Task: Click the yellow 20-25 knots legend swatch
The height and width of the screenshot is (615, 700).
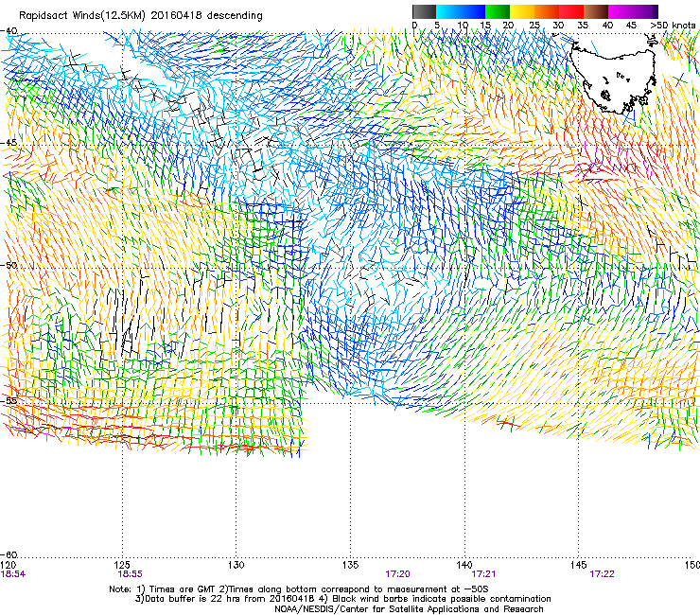Action: (x=522, y=11)
